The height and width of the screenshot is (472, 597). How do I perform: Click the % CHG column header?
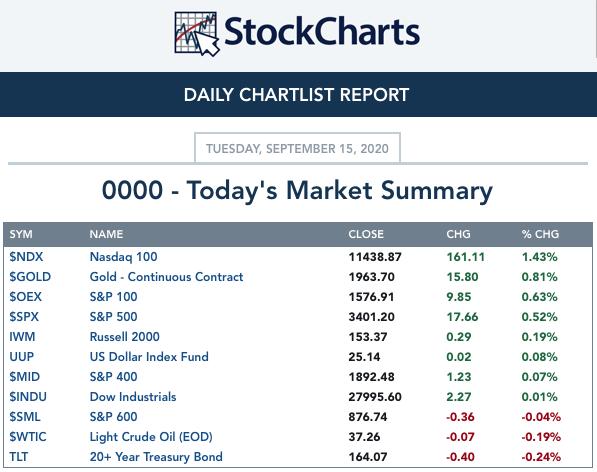[540, 234]
